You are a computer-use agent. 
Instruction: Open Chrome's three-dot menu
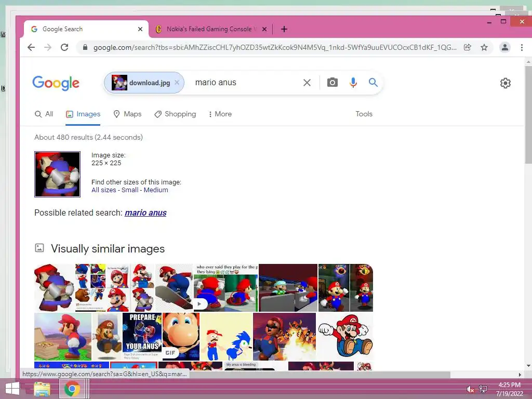pos(522,47)
